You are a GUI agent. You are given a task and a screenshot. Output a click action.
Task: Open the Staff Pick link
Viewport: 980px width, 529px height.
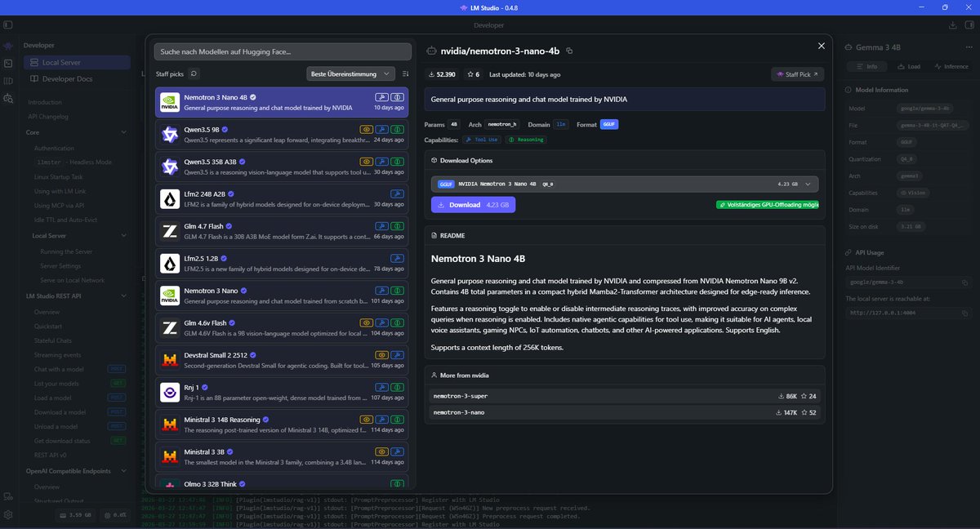tap(798, 74)
